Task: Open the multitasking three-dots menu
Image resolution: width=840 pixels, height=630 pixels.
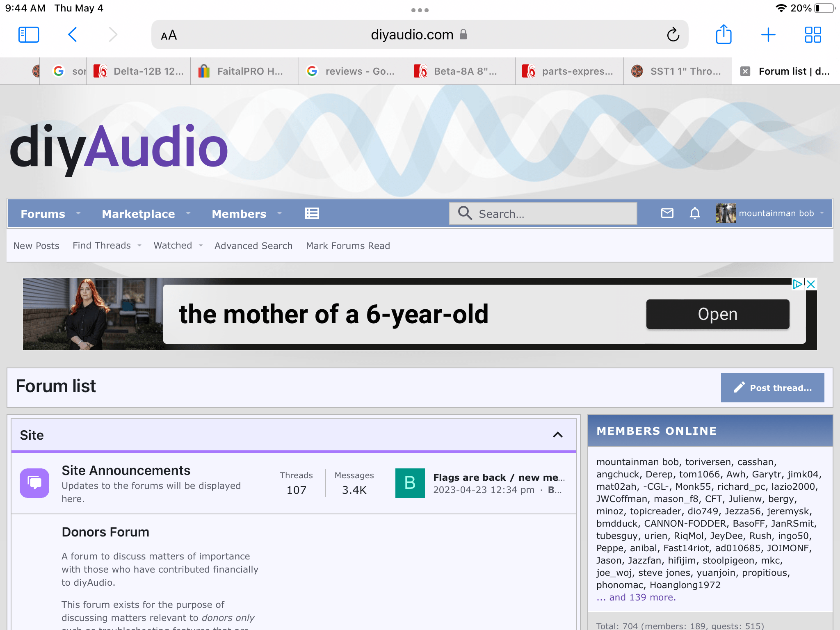Action: coord(420,10)
